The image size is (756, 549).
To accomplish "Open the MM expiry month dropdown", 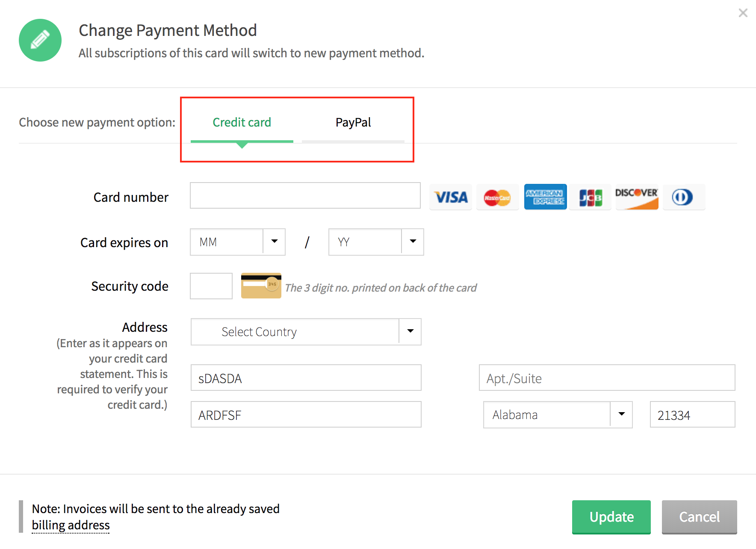I will pos(237,242).
